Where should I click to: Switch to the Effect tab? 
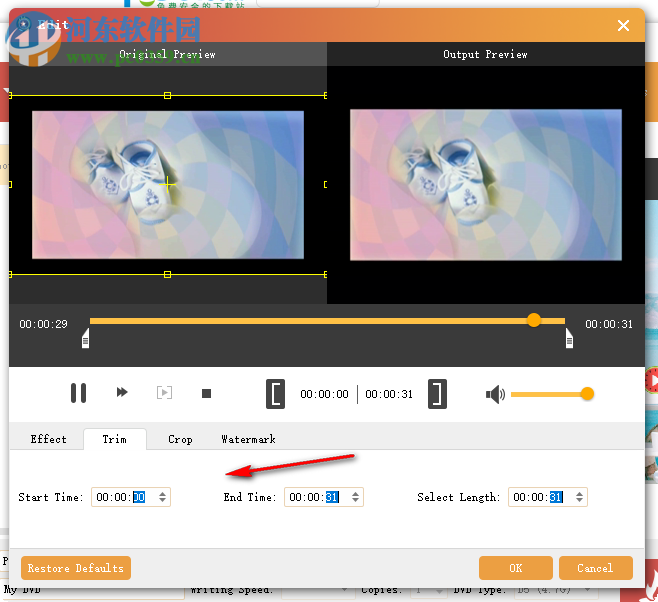point(48,439)
